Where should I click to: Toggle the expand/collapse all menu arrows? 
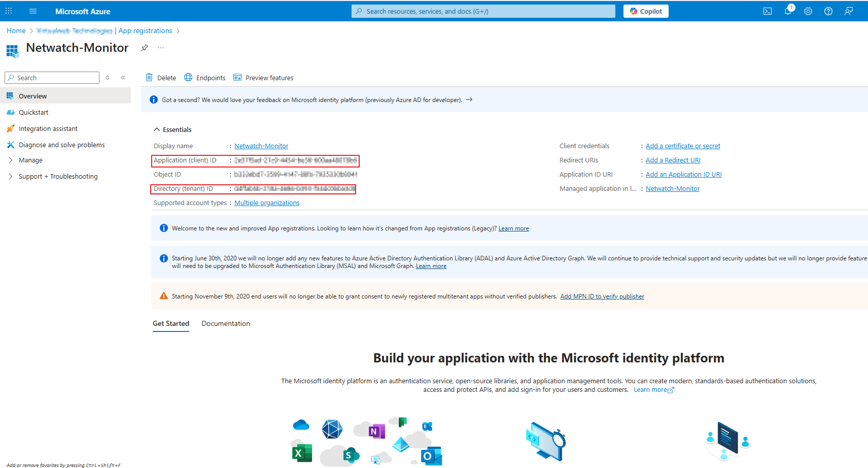point(108,78)
